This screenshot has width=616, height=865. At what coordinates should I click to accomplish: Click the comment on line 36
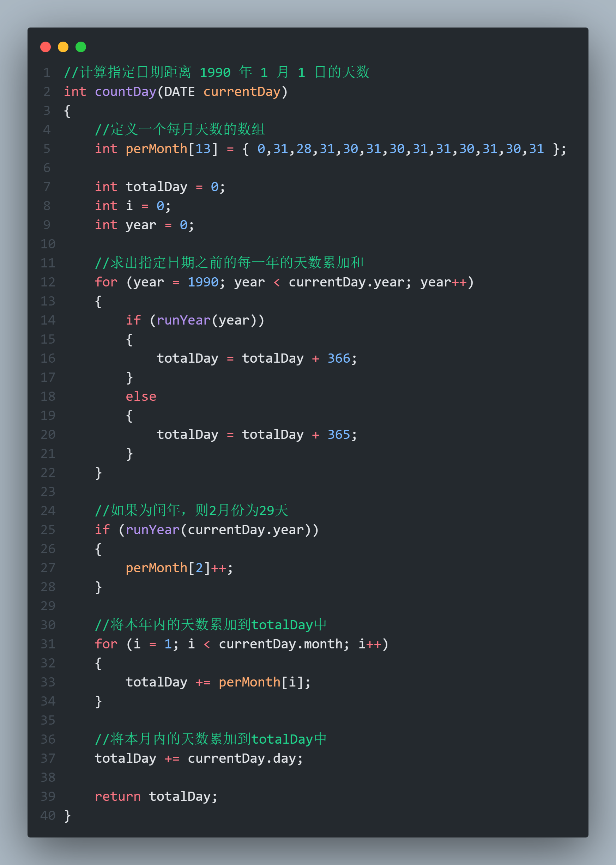pyautogui.click(x=211, y=739)
